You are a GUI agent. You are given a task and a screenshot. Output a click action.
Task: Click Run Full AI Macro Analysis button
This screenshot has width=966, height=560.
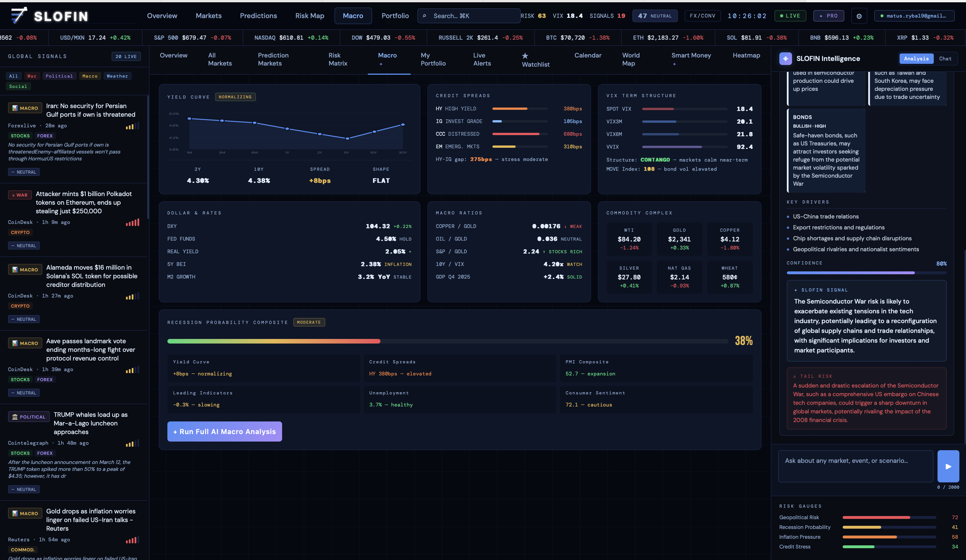(225, 431)
